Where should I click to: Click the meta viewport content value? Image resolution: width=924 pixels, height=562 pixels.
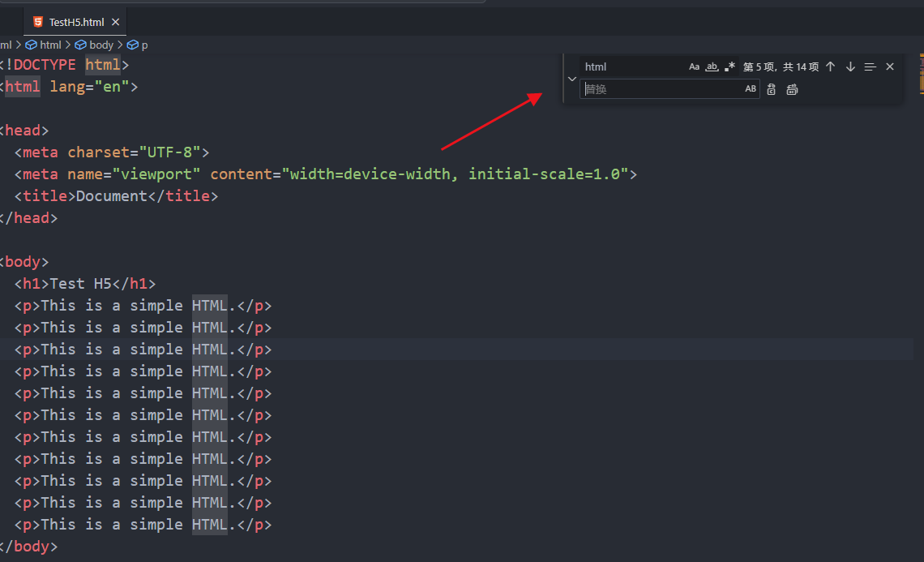[455, 174]
